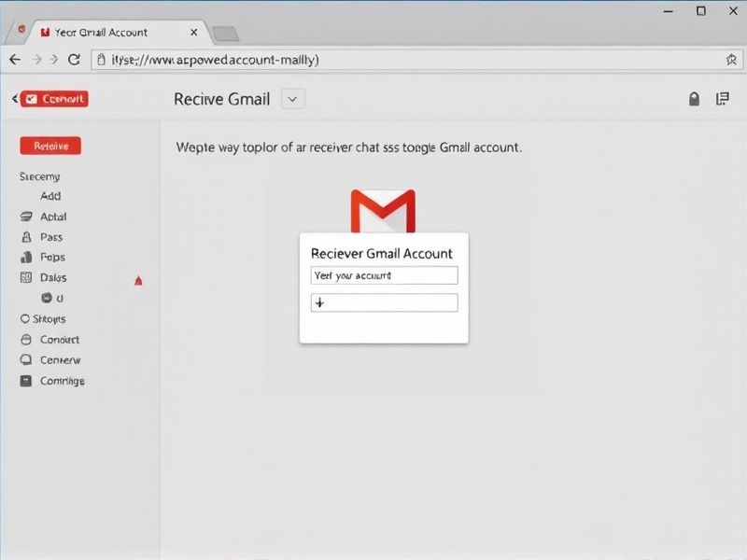
Task: Click the padlock icon in address bar
Action: click(x=101, y=59)
